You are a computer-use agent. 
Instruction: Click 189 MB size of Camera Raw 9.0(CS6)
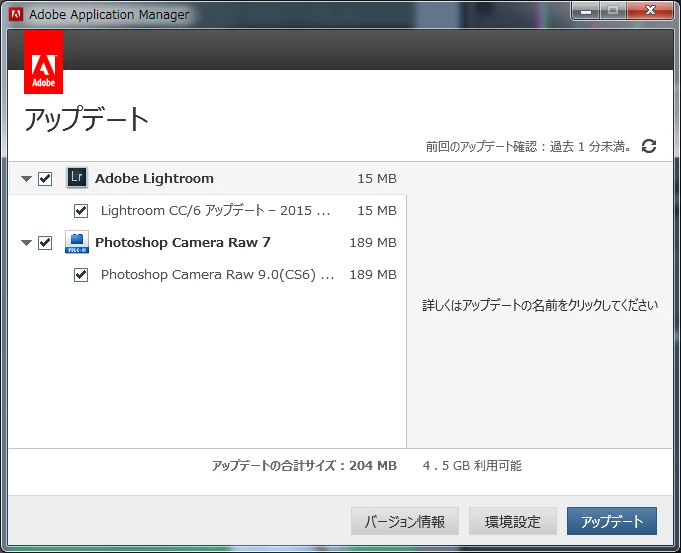(373, 275)
